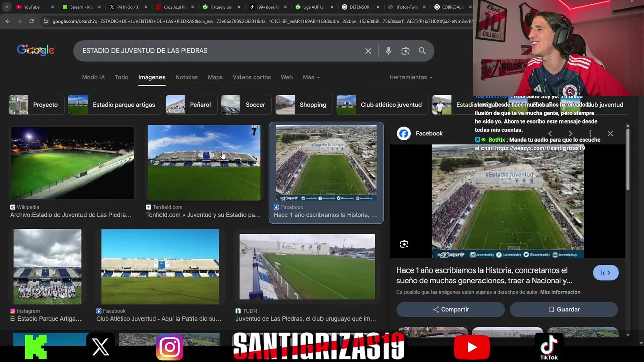This screenshot has height=362, width=644.
Task: Close the Fixture y par browser tab
Action: click(x=238, y=7)
